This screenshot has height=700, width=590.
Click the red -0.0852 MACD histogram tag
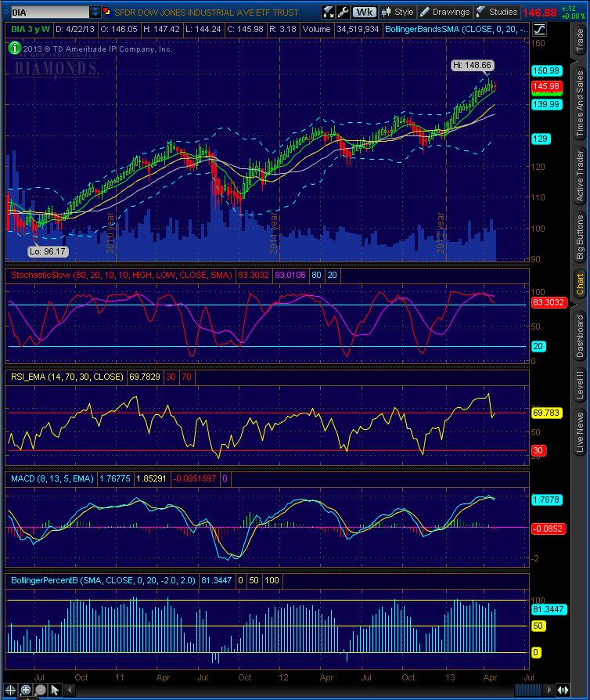click(549, 529)
